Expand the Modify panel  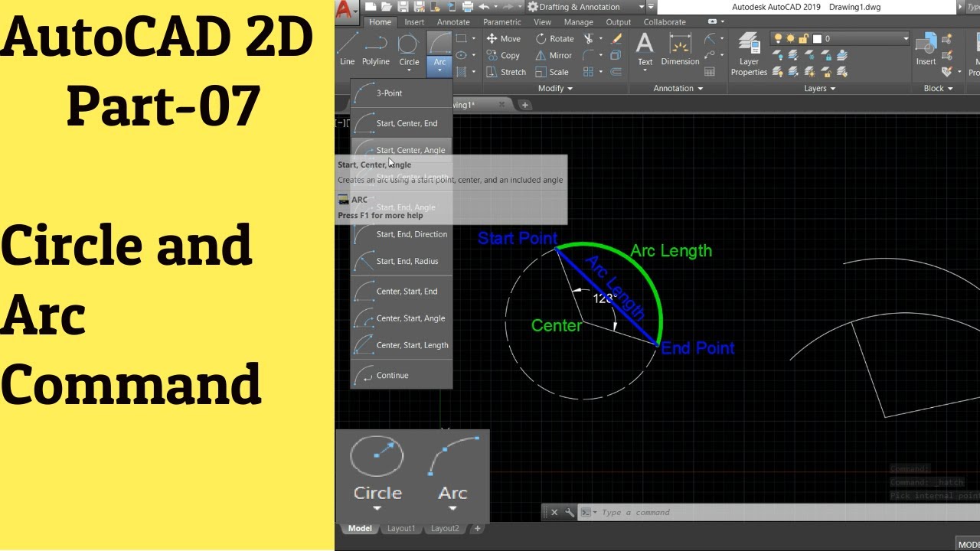[x=555, y=88]
